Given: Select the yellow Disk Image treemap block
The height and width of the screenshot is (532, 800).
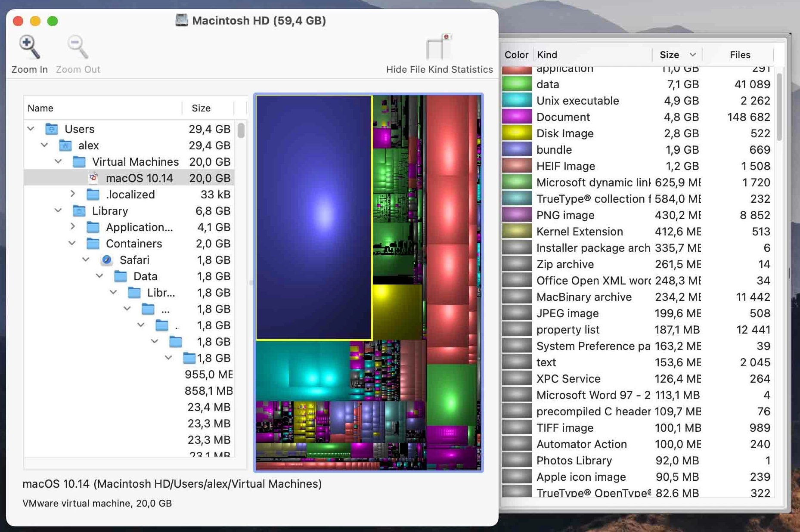Looking at the screenshot, I should tap(397, 312).
